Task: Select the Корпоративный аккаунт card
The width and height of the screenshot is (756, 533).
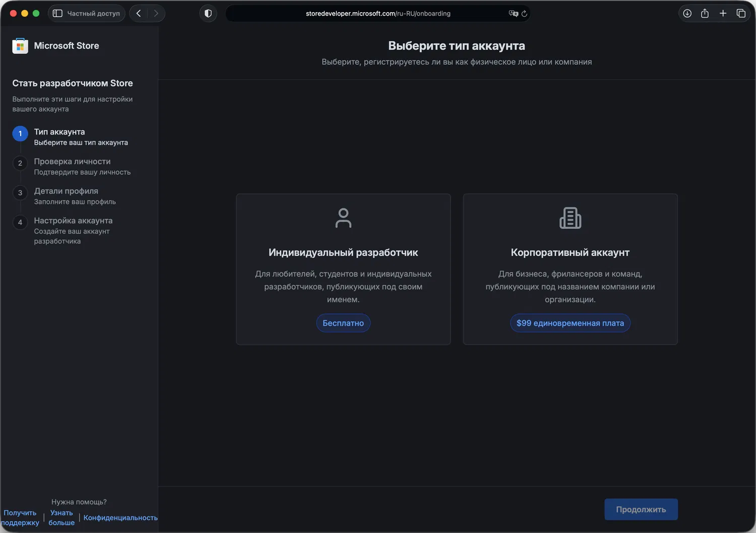Action: click(x=570, y=269)
